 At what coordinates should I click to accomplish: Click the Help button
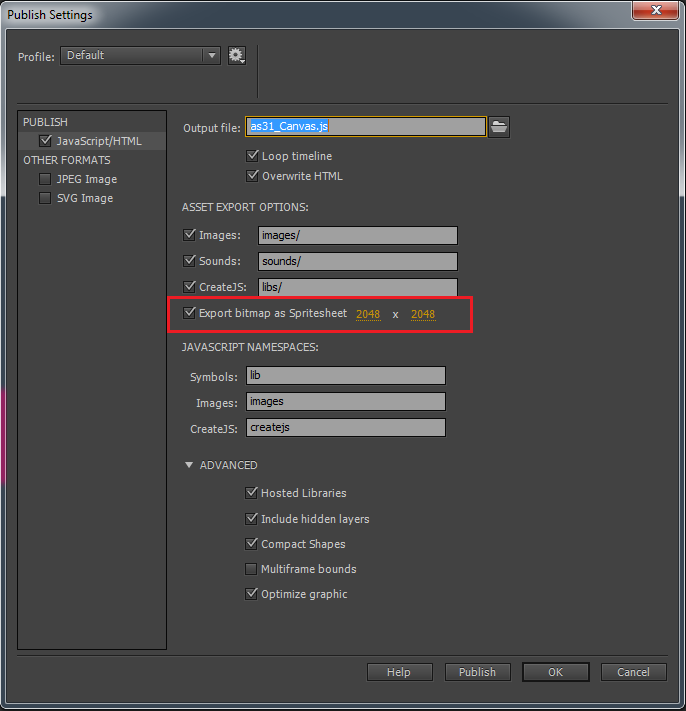coord(399,672)
